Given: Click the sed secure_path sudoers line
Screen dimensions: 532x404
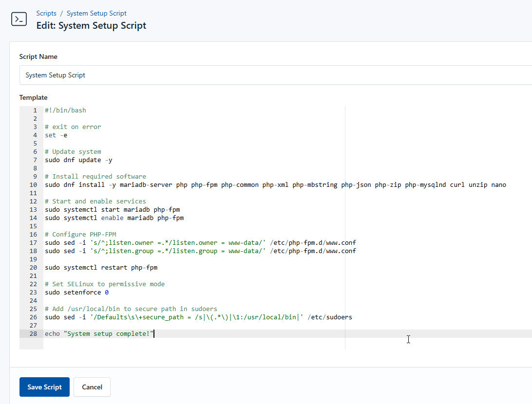Looking at the screenshot, I should tap(198, 317).
